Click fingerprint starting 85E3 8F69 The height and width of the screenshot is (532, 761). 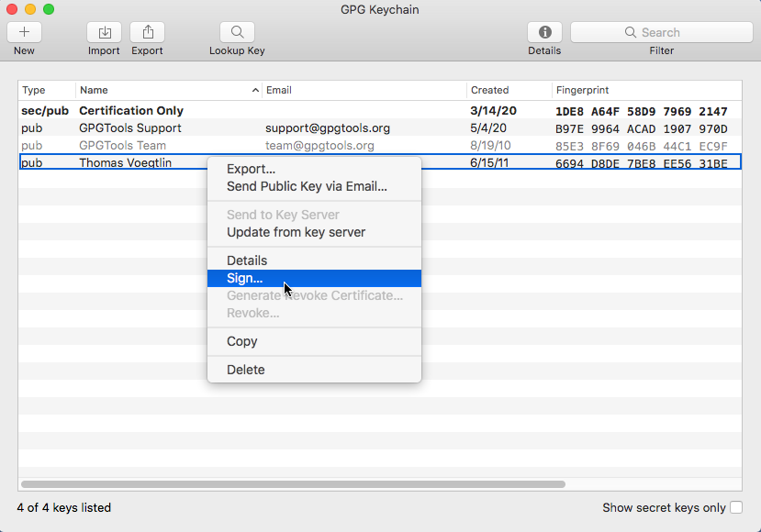click(x=641, y=147)
